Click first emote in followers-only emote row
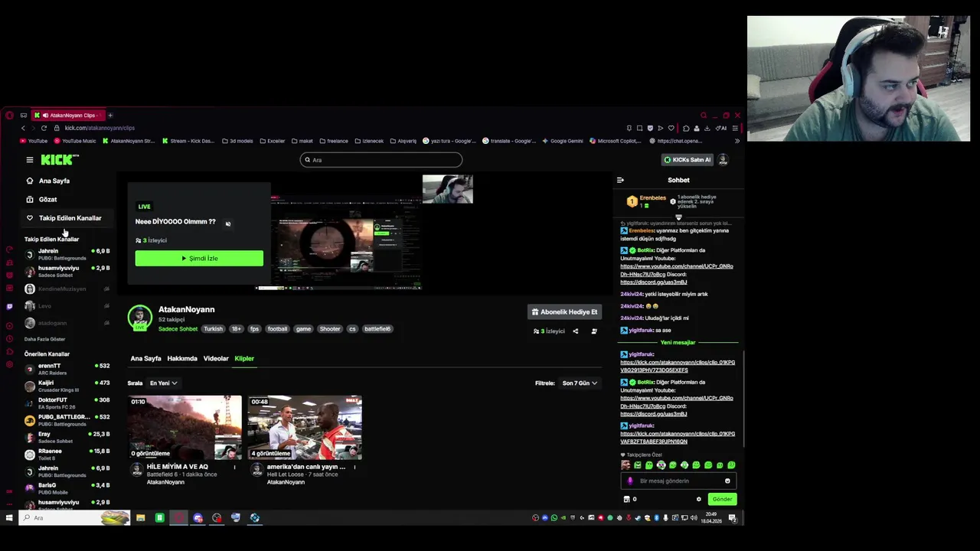Viewport: 980px width, 551px height. tap(626, 465)
